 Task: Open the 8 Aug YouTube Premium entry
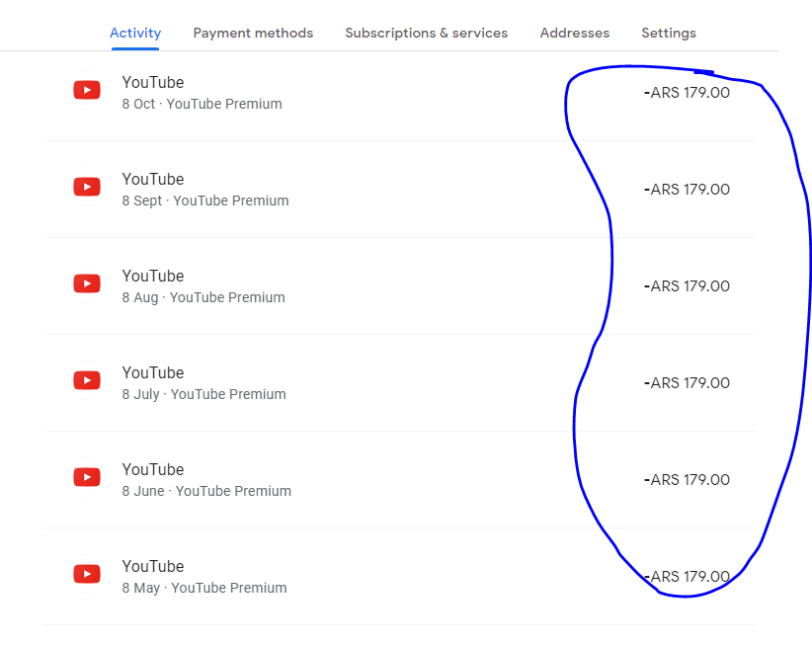click(x=399, y=286)
